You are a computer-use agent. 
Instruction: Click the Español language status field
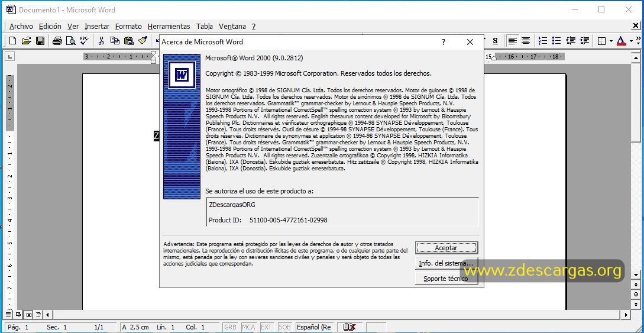pyautogui.click(x=314, y=327)
